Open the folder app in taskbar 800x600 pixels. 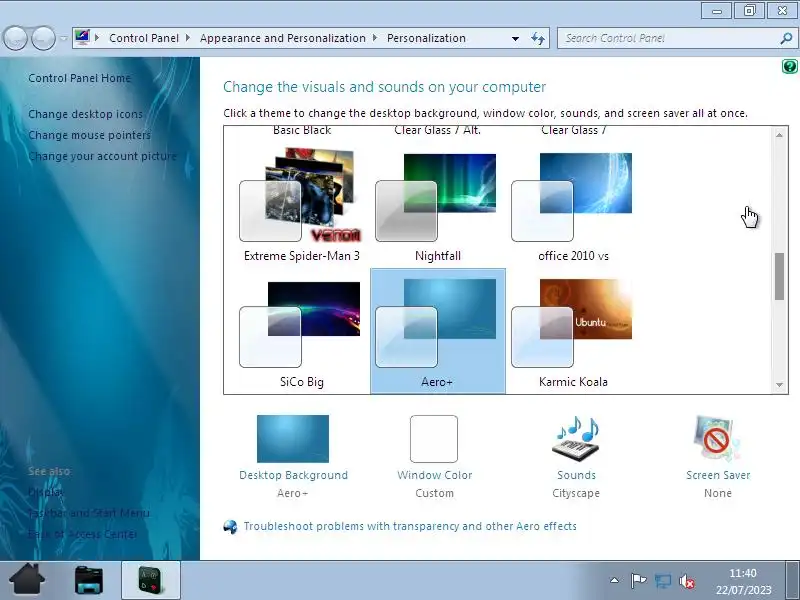(x=89, y=580)
